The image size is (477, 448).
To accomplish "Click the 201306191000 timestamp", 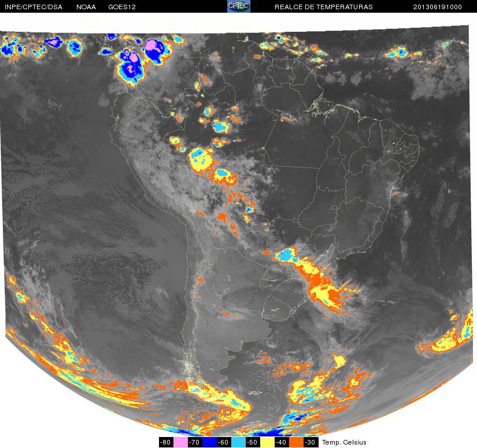I will 438,7.
